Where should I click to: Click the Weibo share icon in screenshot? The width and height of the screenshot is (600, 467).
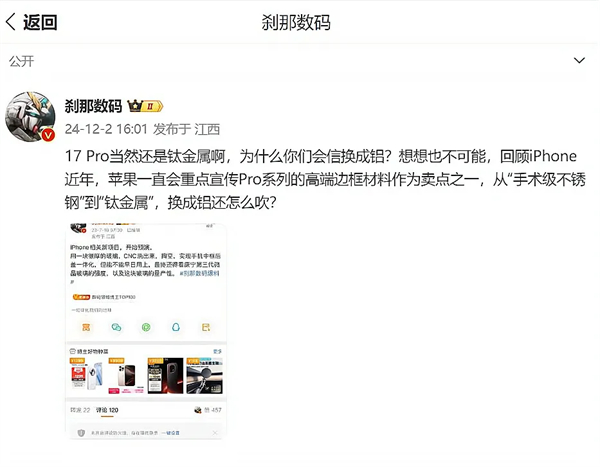[86, 327]
